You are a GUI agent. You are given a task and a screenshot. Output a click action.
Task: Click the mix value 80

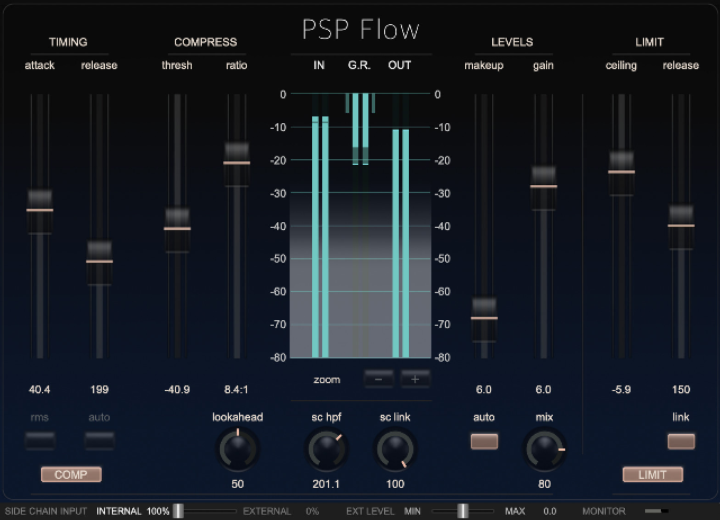[544, 484]
